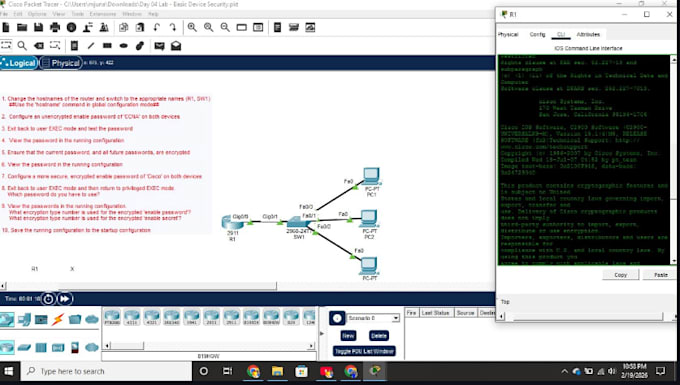The width and height of the screenshot is (680, 385).
Task: Click the Fast Forward Time button
Action: point(65,299)
